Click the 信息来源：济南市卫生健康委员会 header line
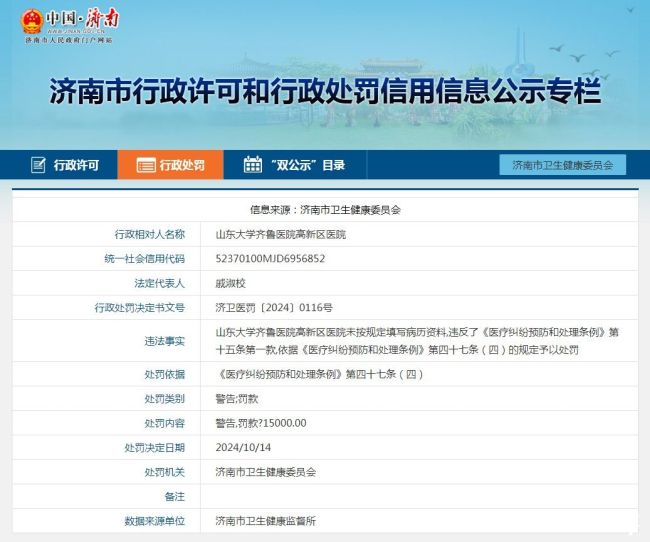650x542 pixels. click(325, 210)
